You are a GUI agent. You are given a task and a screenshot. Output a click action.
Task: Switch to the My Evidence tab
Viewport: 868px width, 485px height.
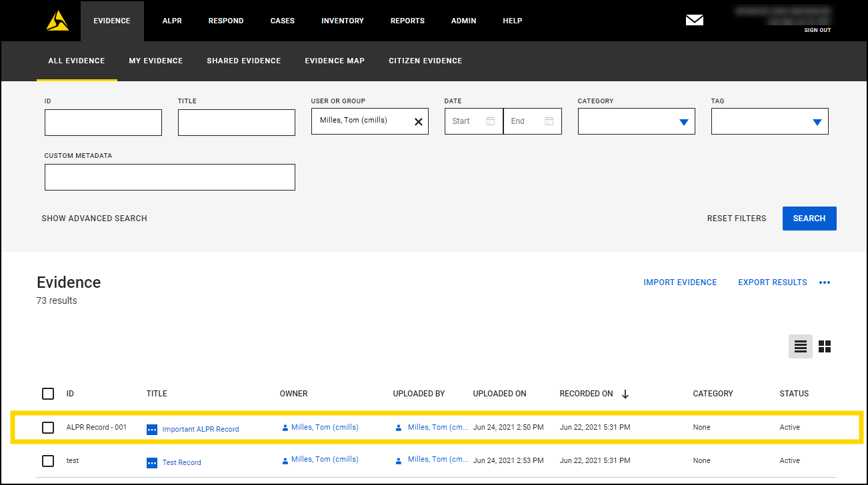[155, 61]
